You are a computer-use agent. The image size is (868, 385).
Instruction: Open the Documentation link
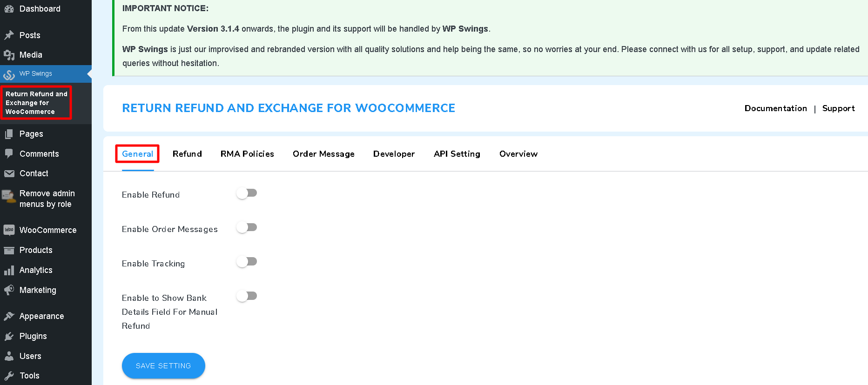pos(776,108)
